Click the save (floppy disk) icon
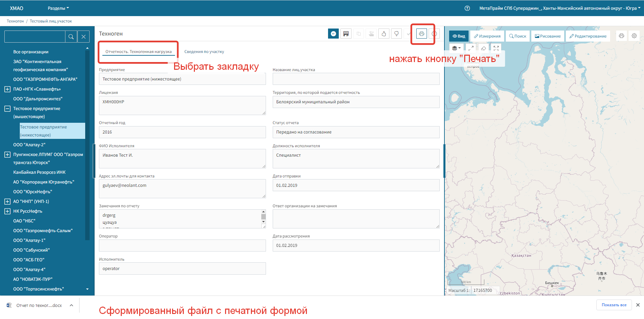644x319 pixels. [x=346, y=34]
